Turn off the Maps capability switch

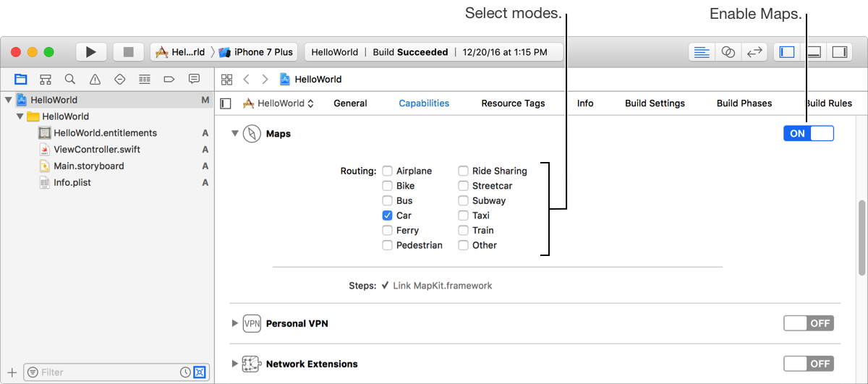(808, 134)
